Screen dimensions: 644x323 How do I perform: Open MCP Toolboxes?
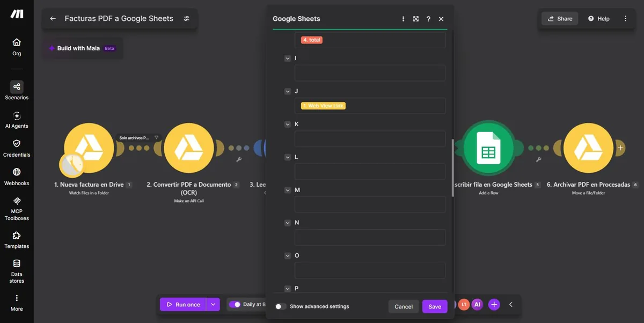(17, 209)
